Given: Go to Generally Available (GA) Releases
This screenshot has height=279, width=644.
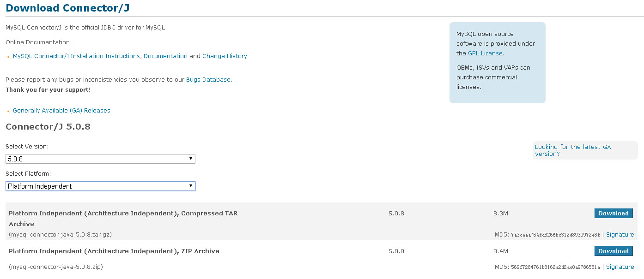Looking at the screenshot, I should [61, 111].
